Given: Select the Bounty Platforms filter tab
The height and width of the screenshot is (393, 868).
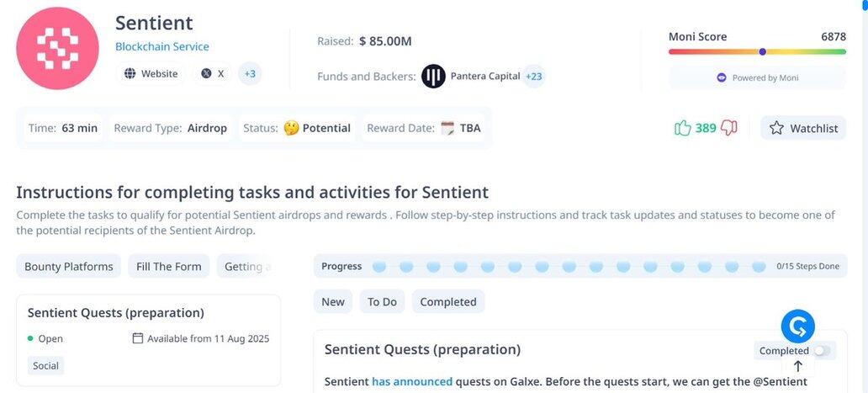Looking at the screenshot, I should point(68,267).
